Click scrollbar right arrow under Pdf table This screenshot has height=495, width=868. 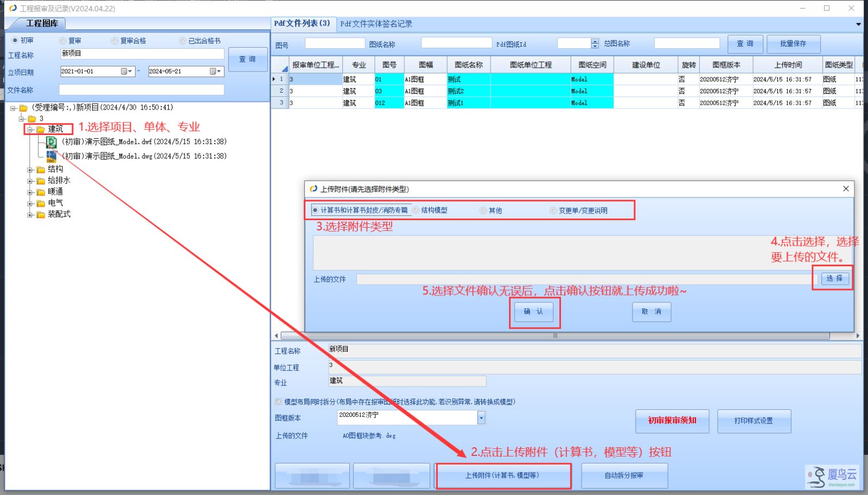(x=858, y=336)
